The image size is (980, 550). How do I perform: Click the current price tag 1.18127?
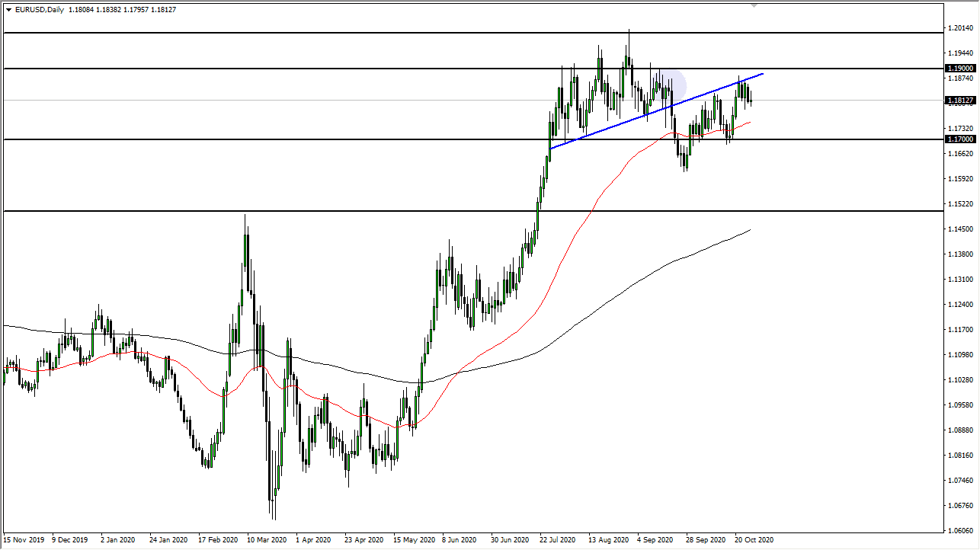pyautogui.click(x=959, y=99)
